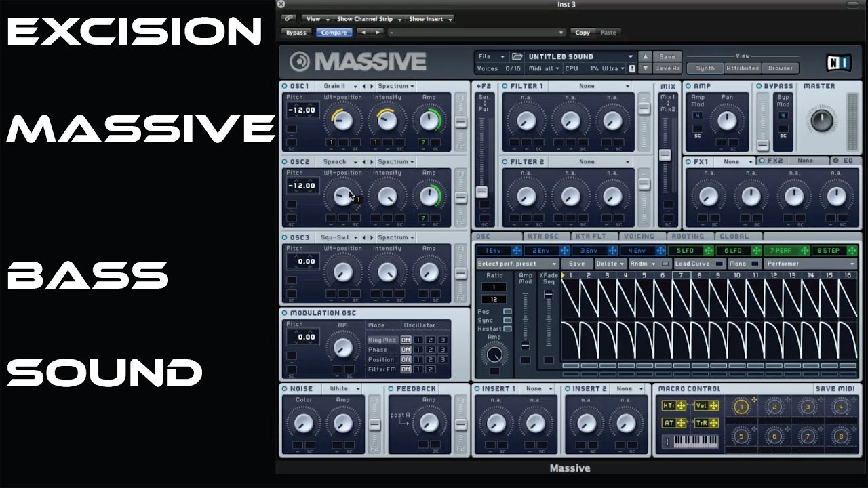Click Macro Control knob 4

[x=841, y=407]
